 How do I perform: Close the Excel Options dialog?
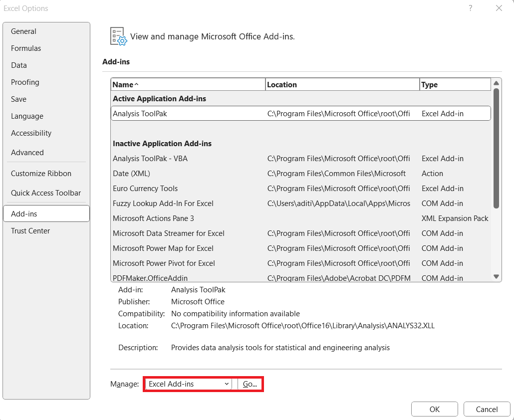tap(499, 8)
